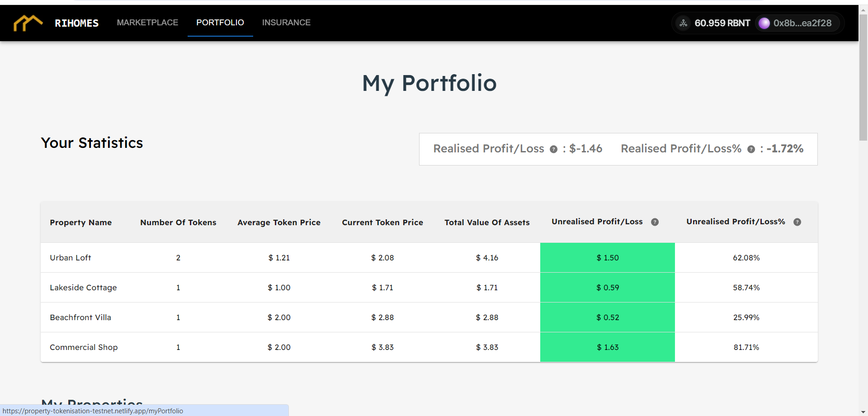
Task: Click the 81.71% value for Commercial Shop
Action: click(746, 347)
